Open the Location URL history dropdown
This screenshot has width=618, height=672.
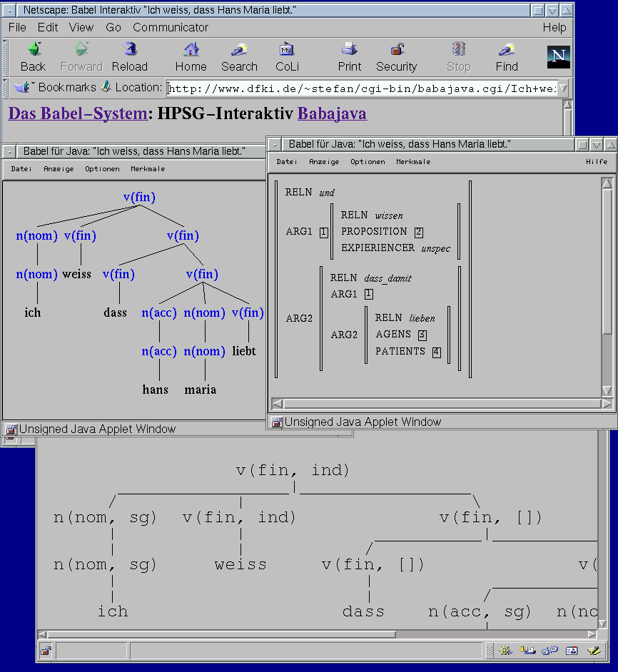click(564, 88)
